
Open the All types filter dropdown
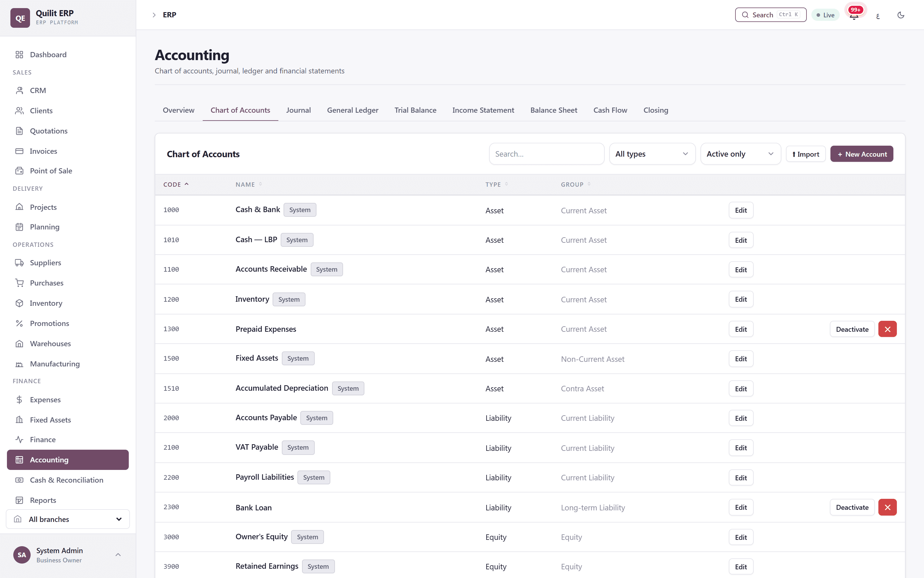click(652, 154)
